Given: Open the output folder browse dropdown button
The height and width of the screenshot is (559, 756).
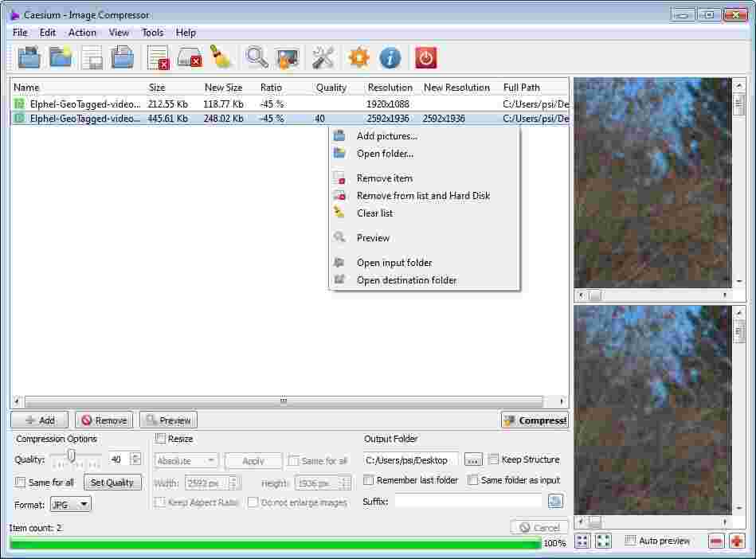Looking at the screenshot, I should 473,459.
